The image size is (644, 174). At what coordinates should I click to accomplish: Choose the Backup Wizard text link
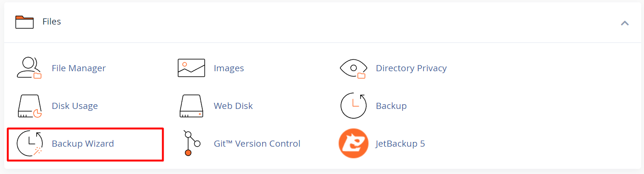tap(83, 144)
